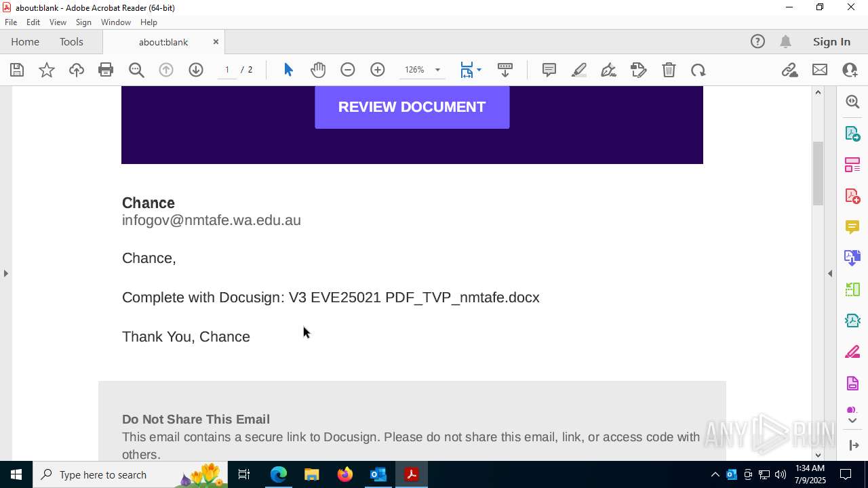868x488 pixels.
Task: Save the file using the floppy disk icon
Action: click(x=17, y=70)
